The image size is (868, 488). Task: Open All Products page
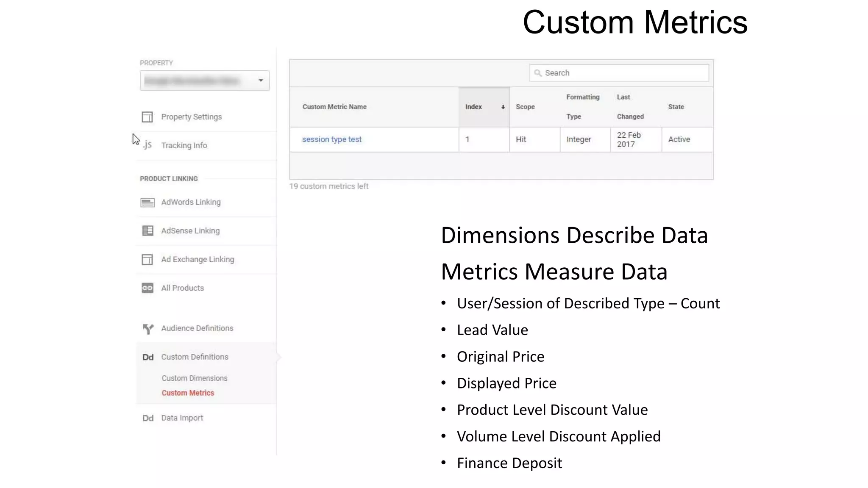(182, 288)
